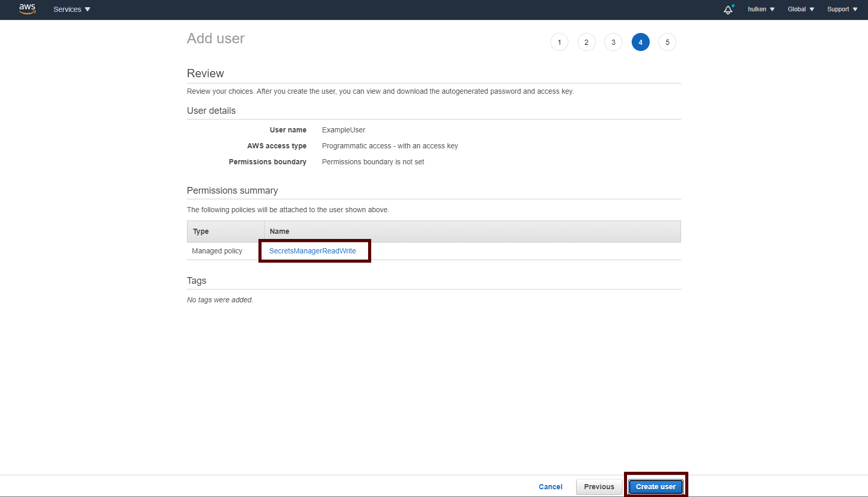Click the Create user button

pyautogui.click(x=655, y=486)
